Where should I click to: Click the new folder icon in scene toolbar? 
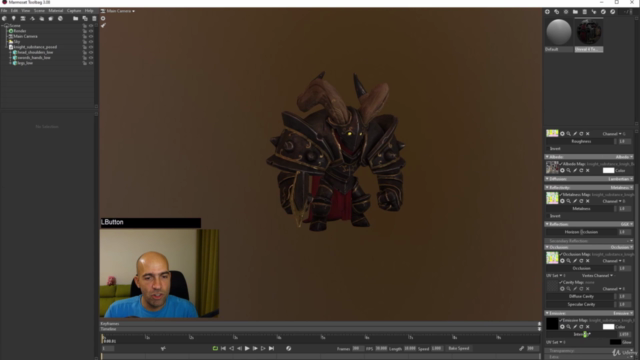click(x=76, y=18)
